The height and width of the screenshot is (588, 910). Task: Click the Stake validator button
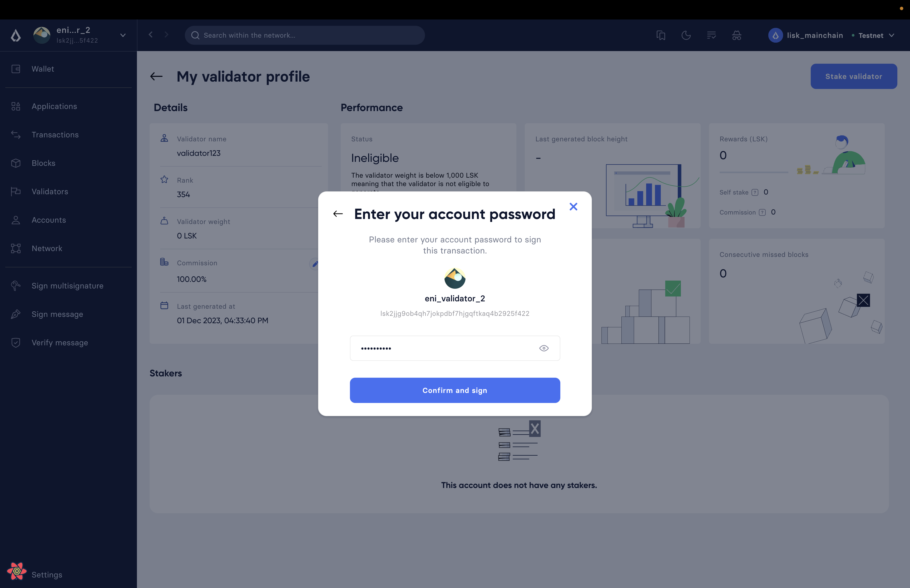pos(853,76)
